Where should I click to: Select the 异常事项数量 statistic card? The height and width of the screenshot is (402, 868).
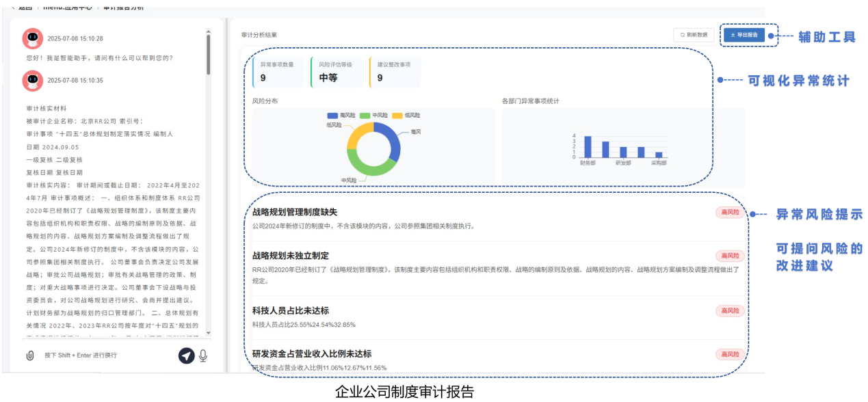coord(278,72)
